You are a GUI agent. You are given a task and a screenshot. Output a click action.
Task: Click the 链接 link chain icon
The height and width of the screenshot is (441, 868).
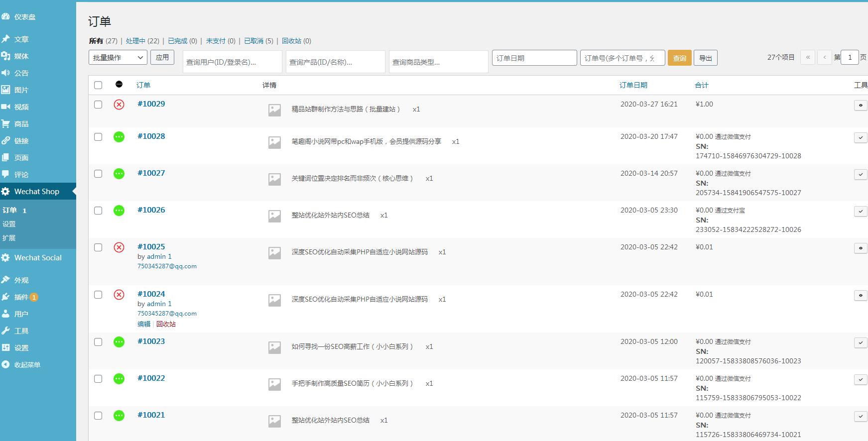5,140
